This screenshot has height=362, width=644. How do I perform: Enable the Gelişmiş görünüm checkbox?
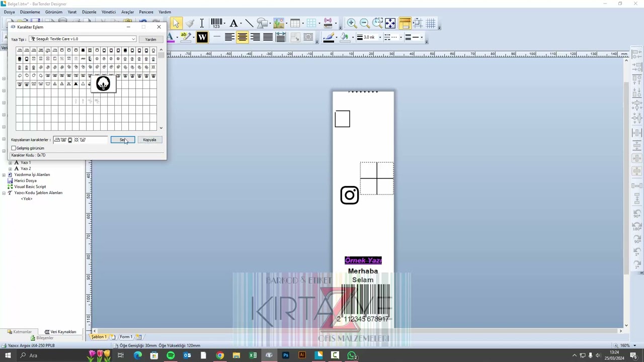[14, 148]
